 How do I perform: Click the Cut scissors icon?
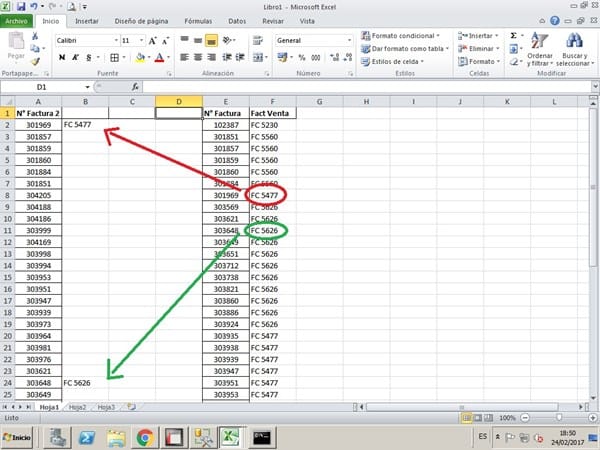click(35, 36)
